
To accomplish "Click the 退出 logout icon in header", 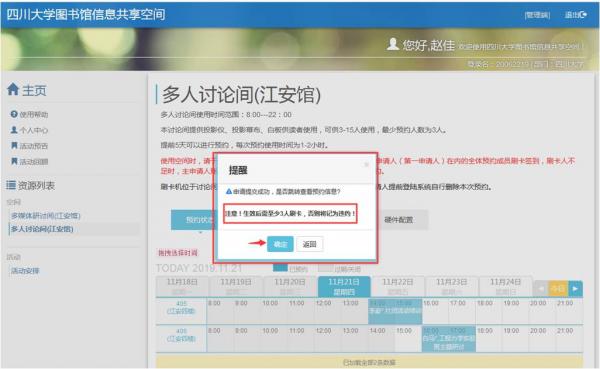I will click(583, 15).
